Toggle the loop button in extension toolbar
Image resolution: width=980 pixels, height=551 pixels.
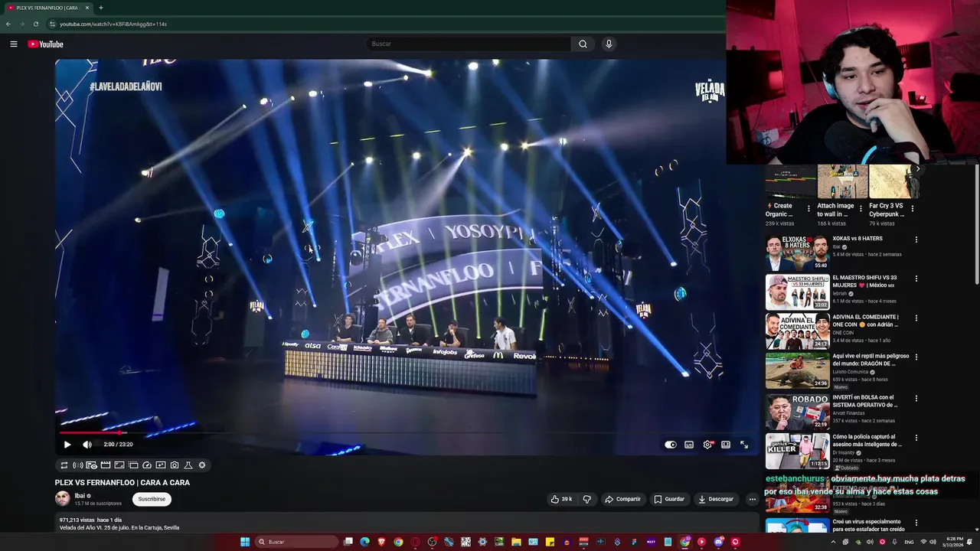pos(64,465)
